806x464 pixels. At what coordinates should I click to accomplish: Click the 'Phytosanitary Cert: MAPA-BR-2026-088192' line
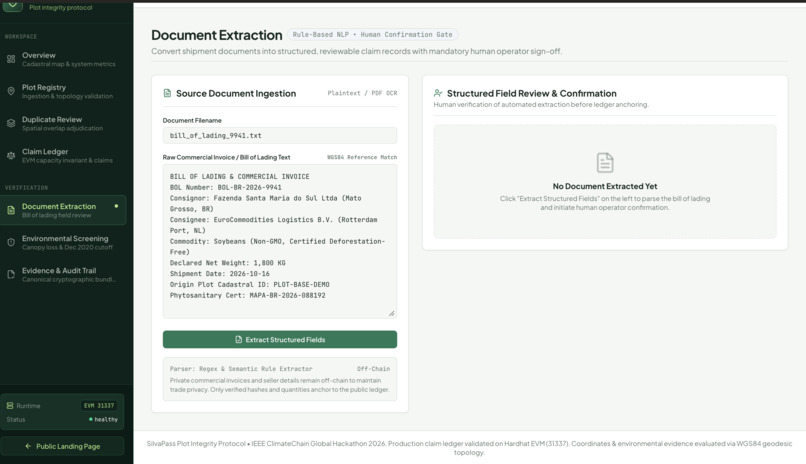coord(247,295)
